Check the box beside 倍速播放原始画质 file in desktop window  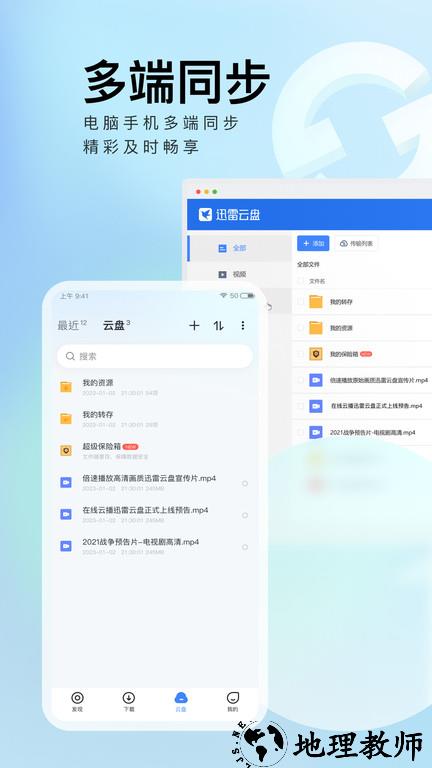click(x=300, y=380)
